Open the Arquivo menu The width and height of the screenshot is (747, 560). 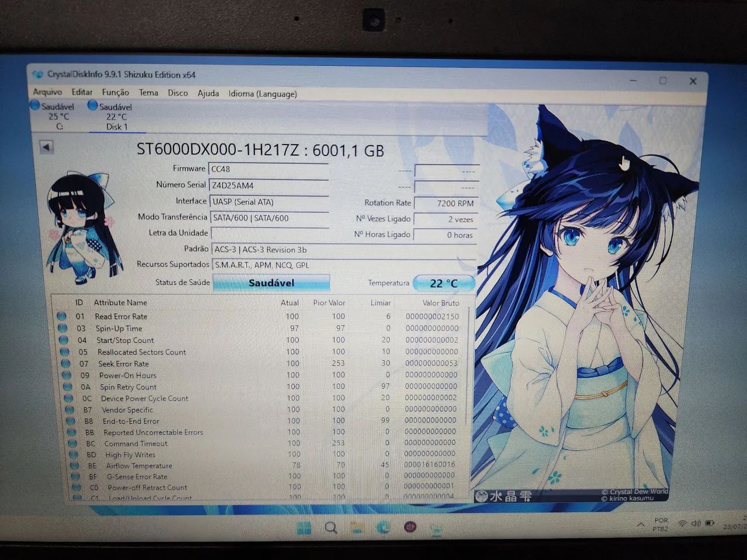pos(47,92)
